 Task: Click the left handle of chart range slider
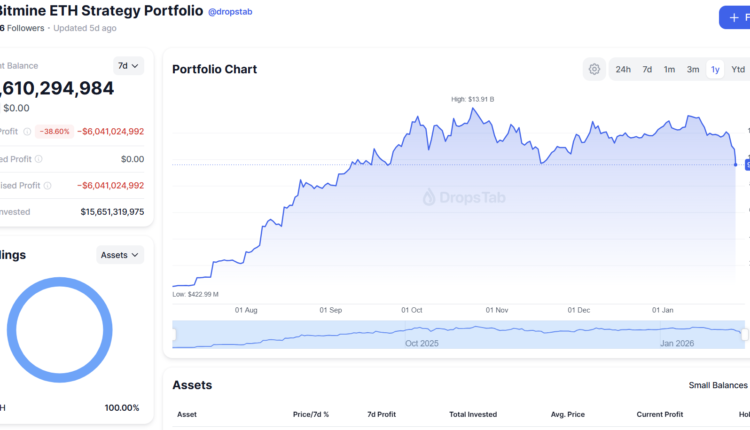point(174,335)
